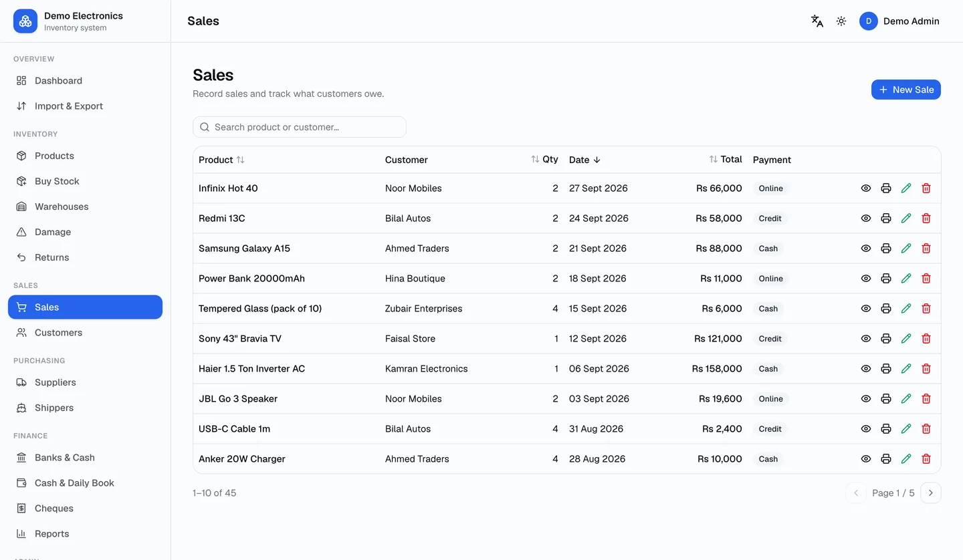Screen dimensions: 963x560
Task: View the Tempered Glass sale details
Action: point(866,309)
